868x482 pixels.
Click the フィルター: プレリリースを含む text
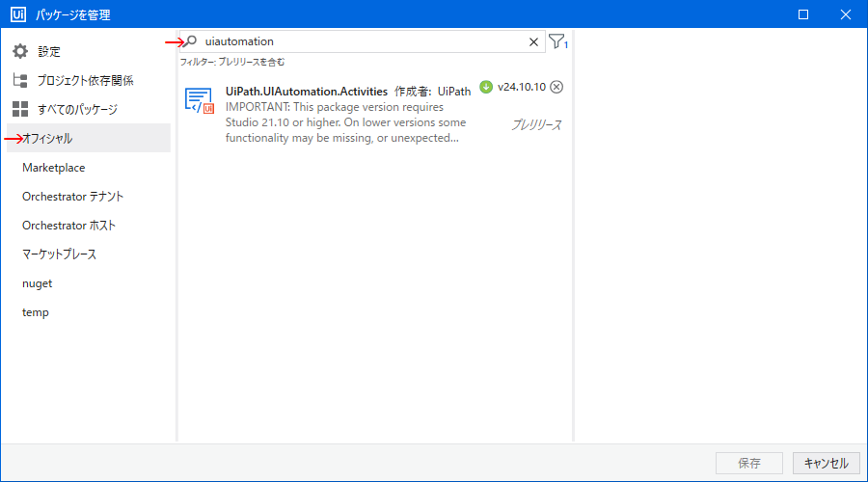click(231, 62)
